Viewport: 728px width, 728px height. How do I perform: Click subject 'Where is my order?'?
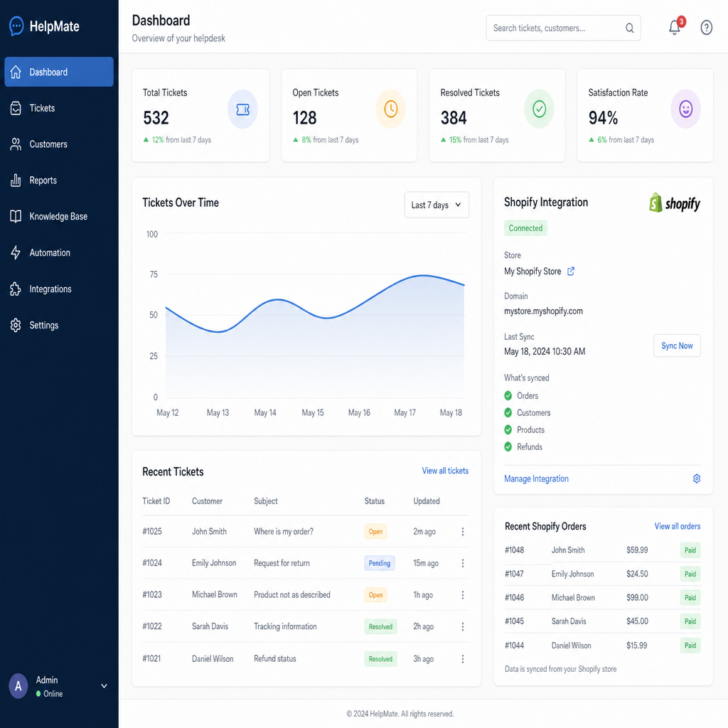tap(283, 532)
